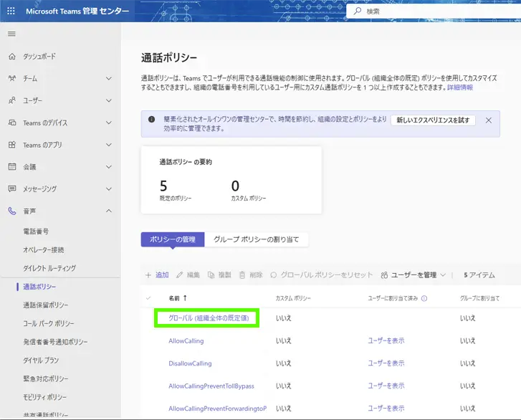Screen dimensions: 521x420
Task: Click ユーザーを表示 for AllowCalling
Action: [386, 340]
